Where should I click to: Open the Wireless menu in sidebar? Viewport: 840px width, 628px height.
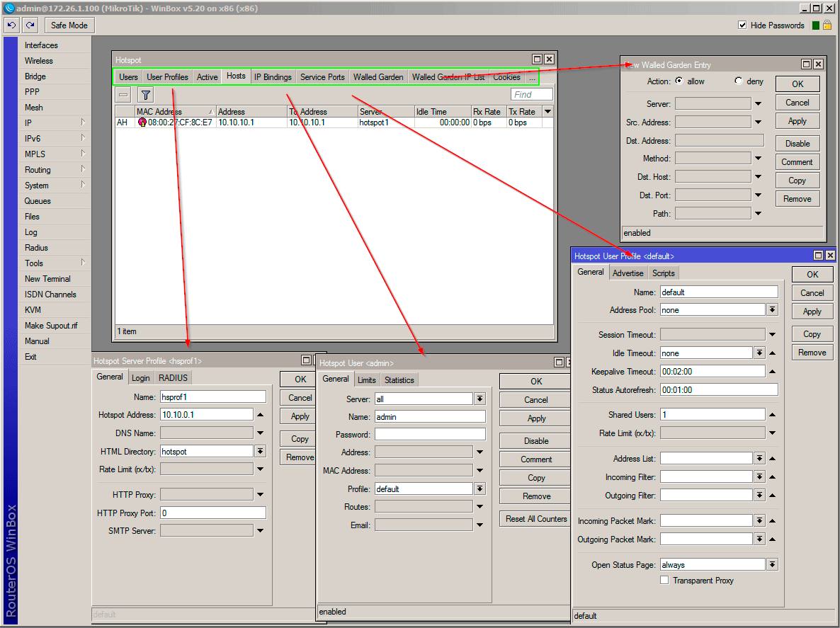coord(39,61)
